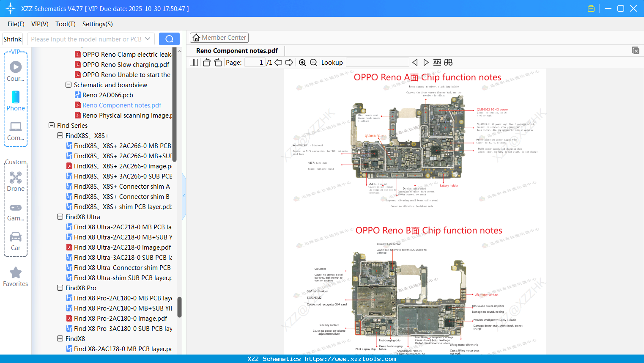
Task: Click the XZZ Schematics logo icon
Action: point(11,8)
